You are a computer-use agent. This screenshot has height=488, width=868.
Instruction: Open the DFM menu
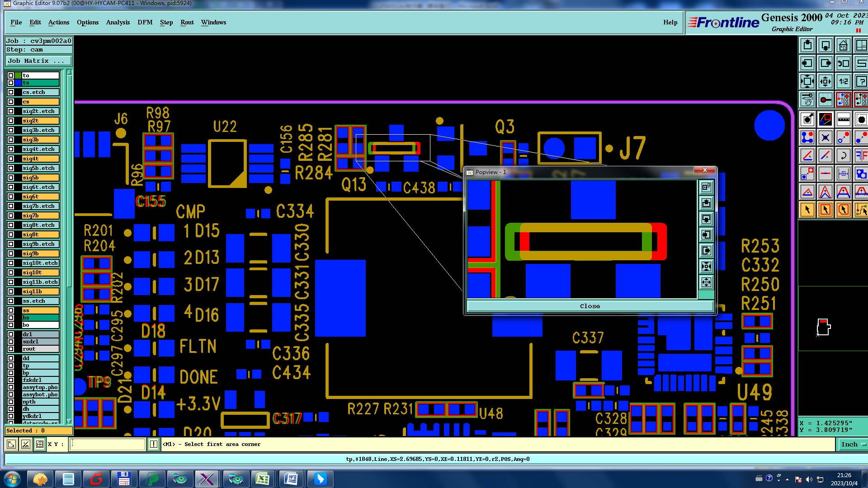click(x=145, y=23)
